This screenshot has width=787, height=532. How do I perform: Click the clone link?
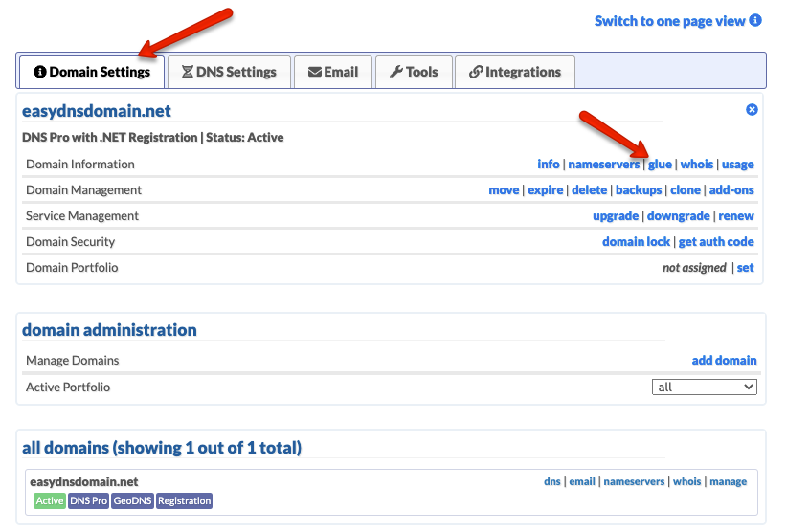pyautogui.click(x=686, y=190)
